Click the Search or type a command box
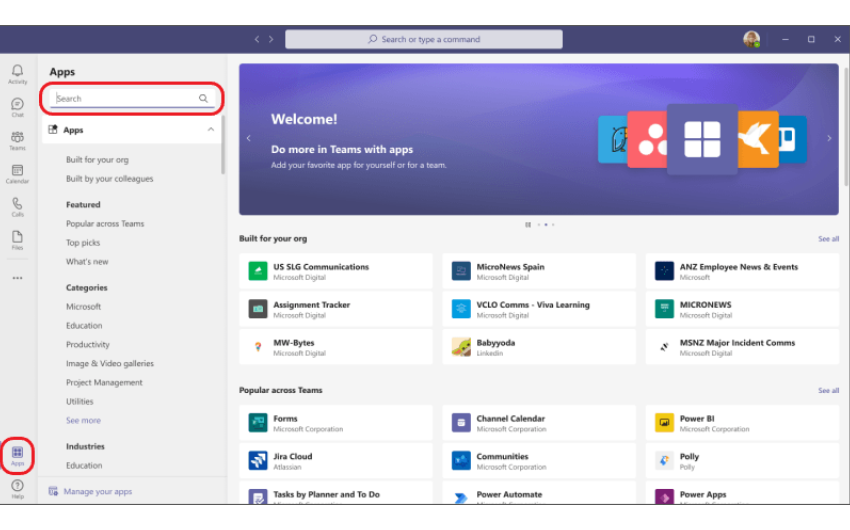The width and height of the screenshot is (850, 530). (424, 39)
